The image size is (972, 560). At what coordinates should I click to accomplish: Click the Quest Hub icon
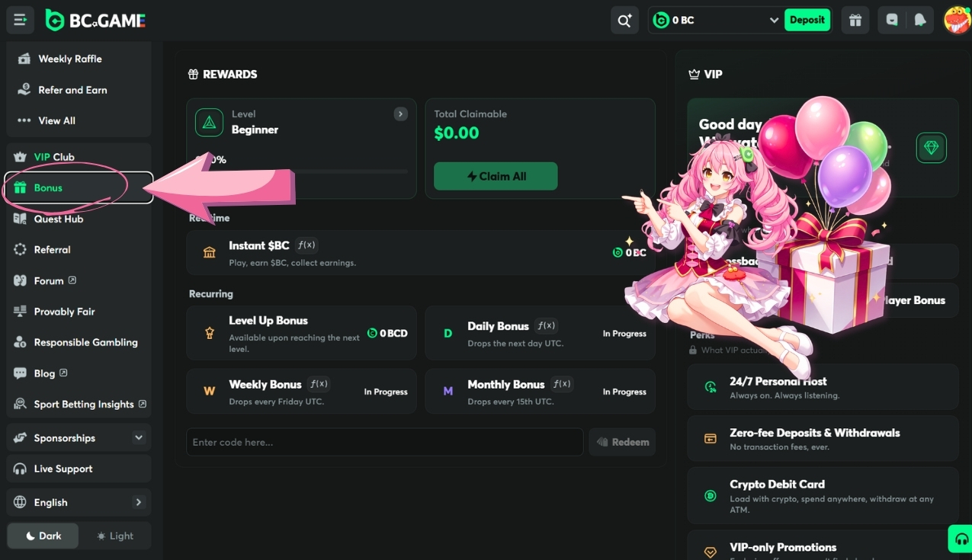click(x=20, y=219)
